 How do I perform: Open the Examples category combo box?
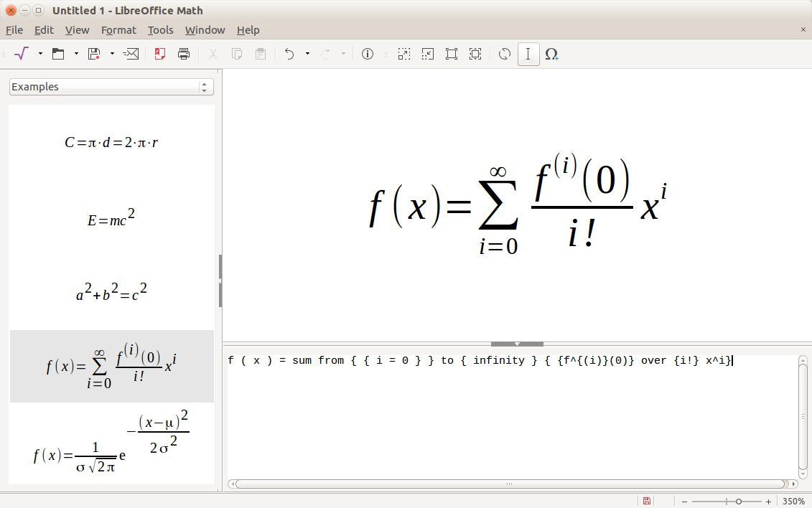pos(111,87)
